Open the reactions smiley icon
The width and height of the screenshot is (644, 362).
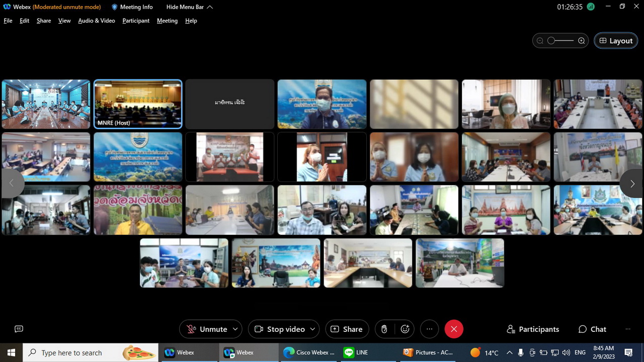click(405, 329)
